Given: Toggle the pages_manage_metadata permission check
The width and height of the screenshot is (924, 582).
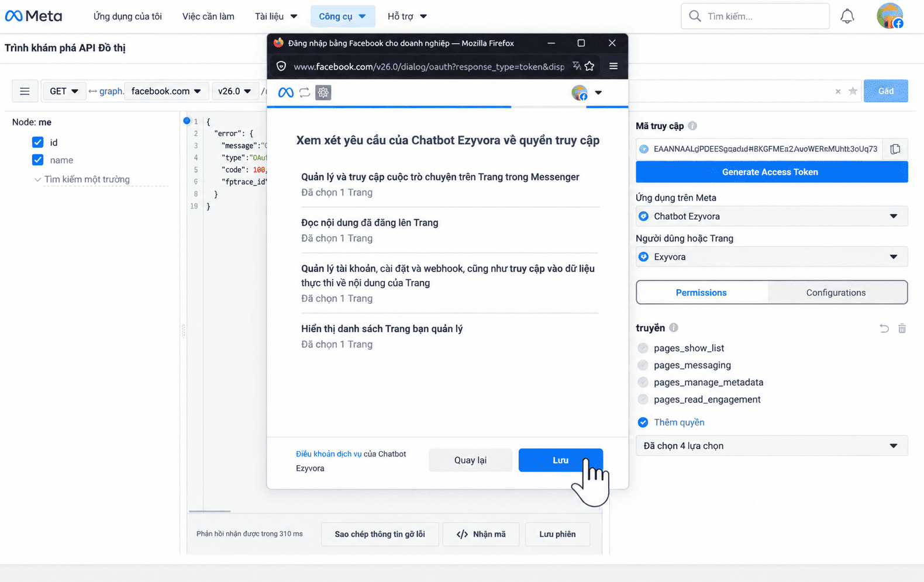Looking at the screenshot, I should [643, 382].
